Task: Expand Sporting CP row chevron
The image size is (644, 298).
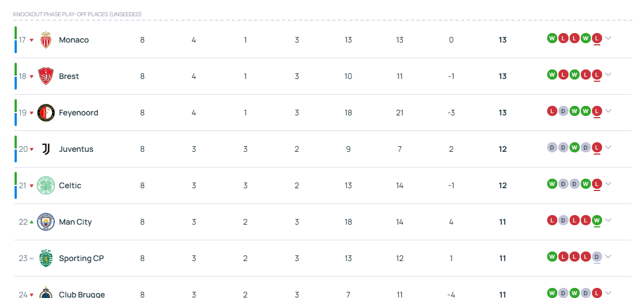Action: (x=608, y=257)
